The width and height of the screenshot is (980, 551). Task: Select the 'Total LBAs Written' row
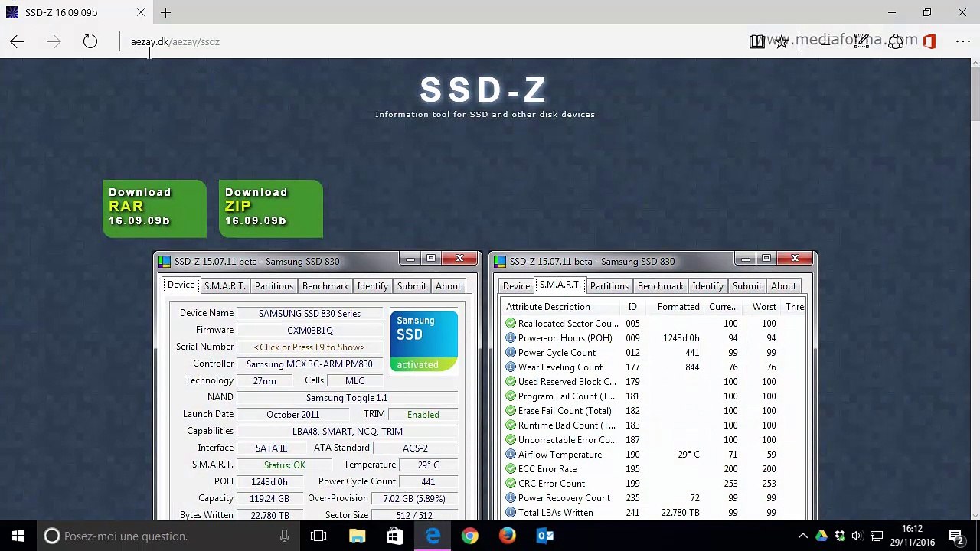(x=655, y=513)
